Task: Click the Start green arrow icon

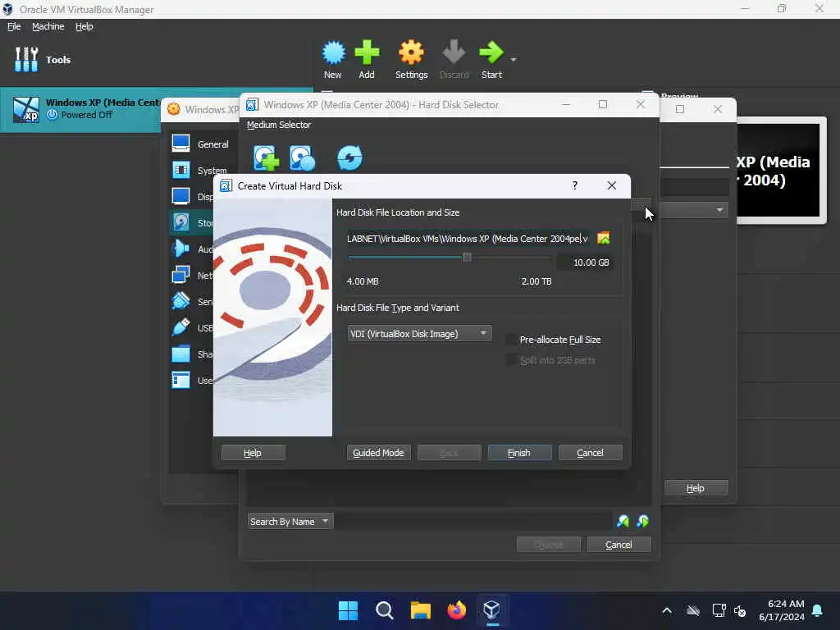Action: point(491,52)
